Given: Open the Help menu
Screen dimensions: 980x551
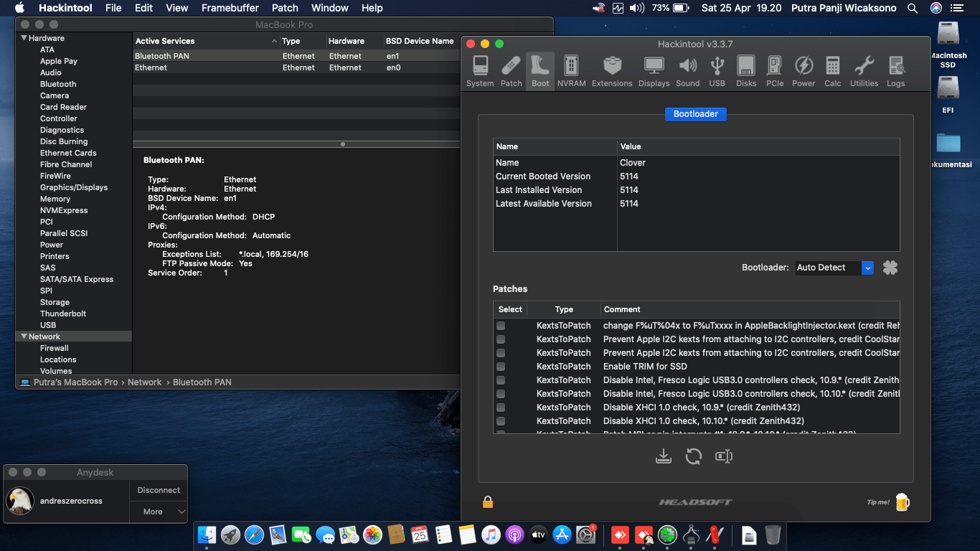Looking at the screenshot, I should tap(372, 8).
